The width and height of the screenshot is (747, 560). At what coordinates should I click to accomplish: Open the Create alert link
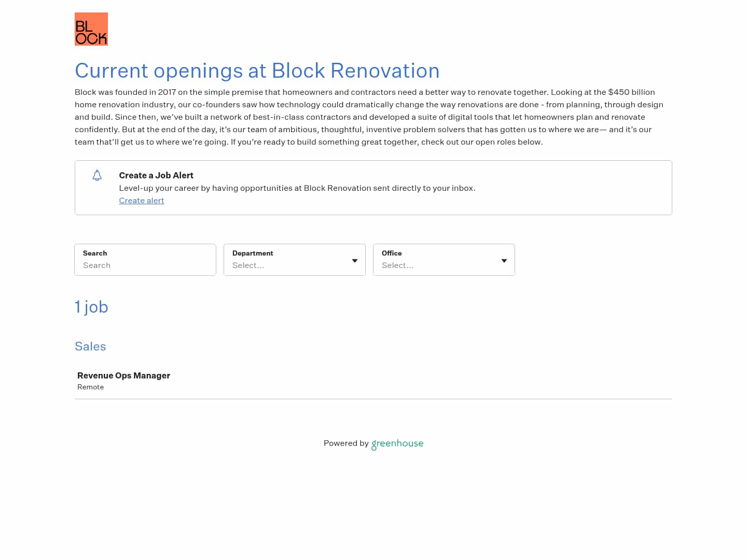[x=142, y=201]
